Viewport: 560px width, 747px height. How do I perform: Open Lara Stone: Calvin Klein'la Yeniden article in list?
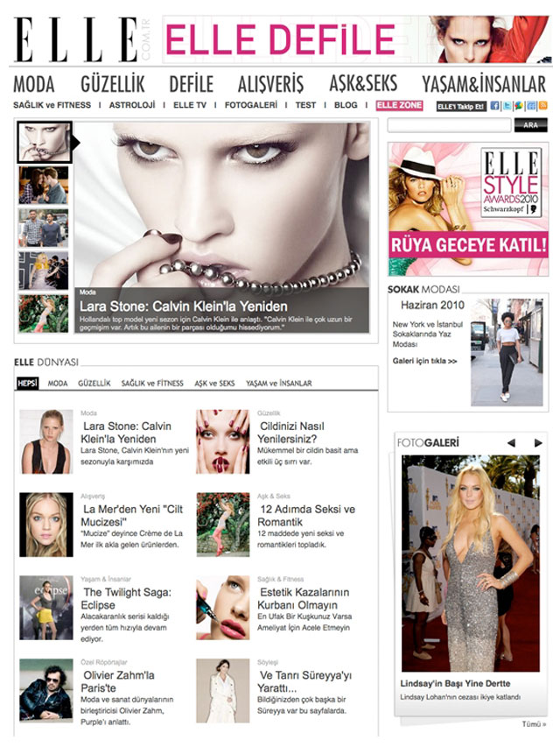[126, 433]
